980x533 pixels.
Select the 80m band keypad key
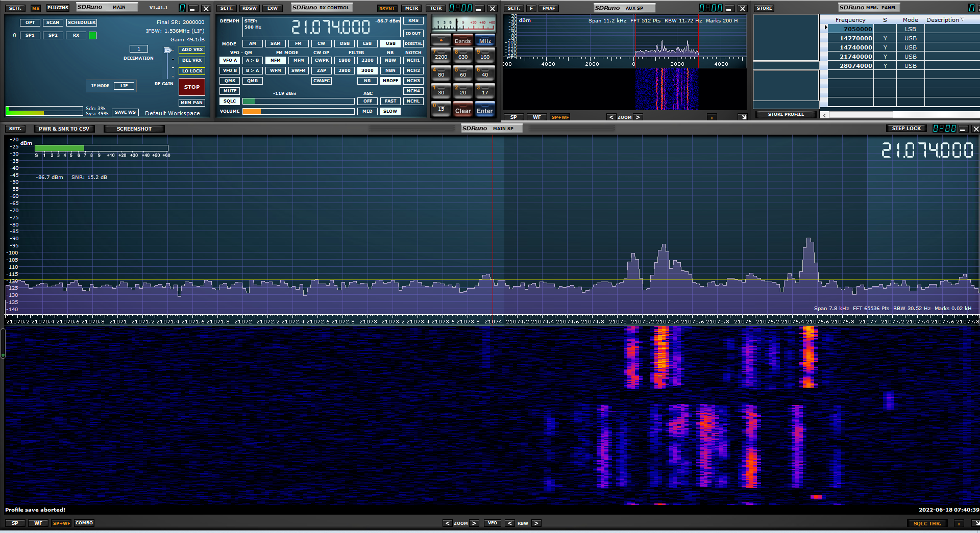(441, 73)
